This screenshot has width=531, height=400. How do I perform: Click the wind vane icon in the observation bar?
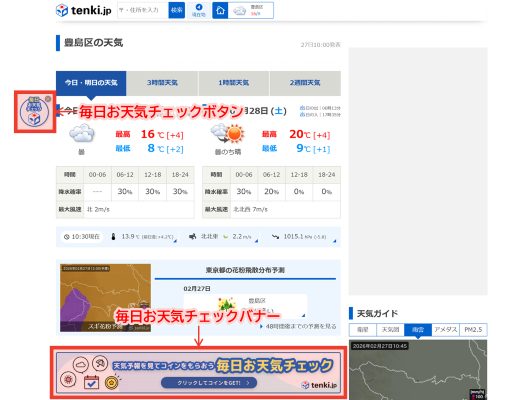point(192,237)
